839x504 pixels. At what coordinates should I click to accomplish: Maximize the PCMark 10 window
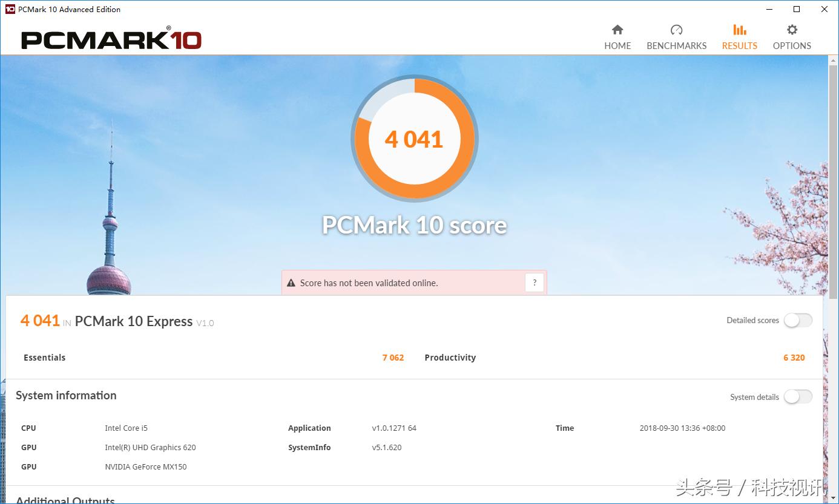coord(797,9)
